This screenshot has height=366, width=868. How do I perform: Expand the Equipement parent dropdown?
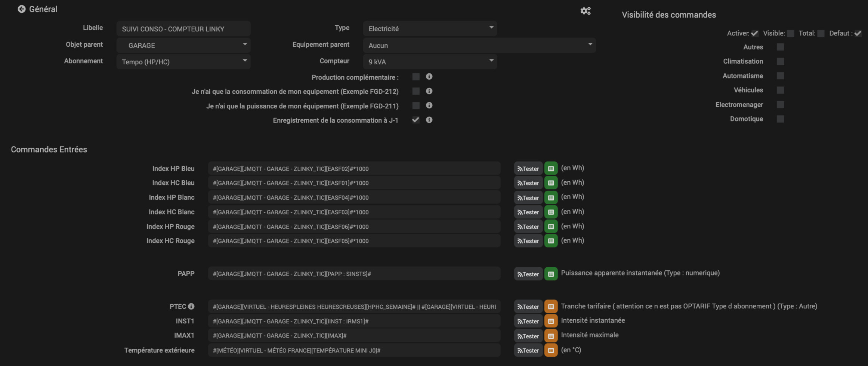coord(479,45)
